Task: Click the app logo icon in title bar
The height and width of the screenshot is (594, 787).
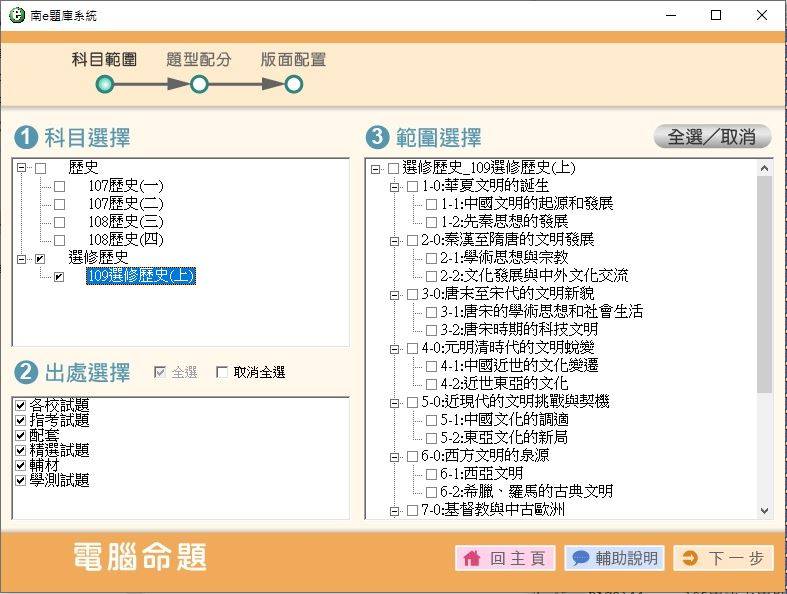Action: click(17, 16)
